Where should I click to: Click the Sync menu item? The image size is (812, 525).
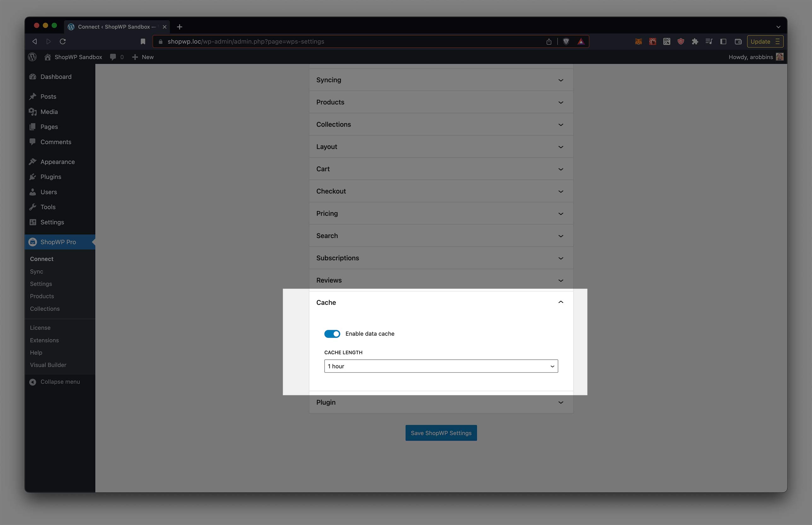coord(37,271)
